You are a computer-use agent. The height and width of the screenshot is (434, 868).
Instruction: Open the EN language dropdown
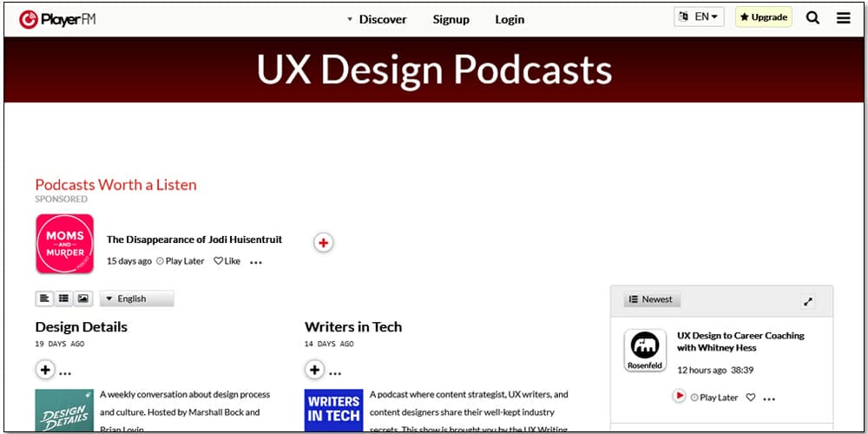[699, 17]
